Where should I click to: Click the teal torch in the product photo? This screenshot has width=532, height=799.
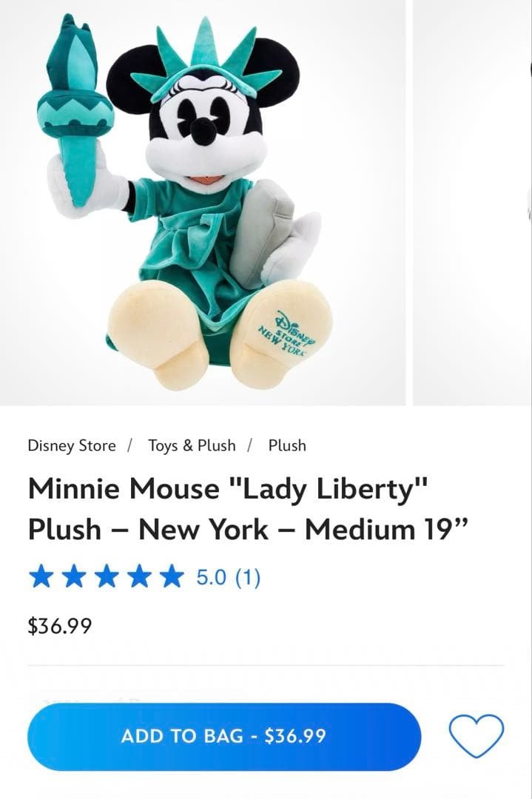[x=75, y=109]
